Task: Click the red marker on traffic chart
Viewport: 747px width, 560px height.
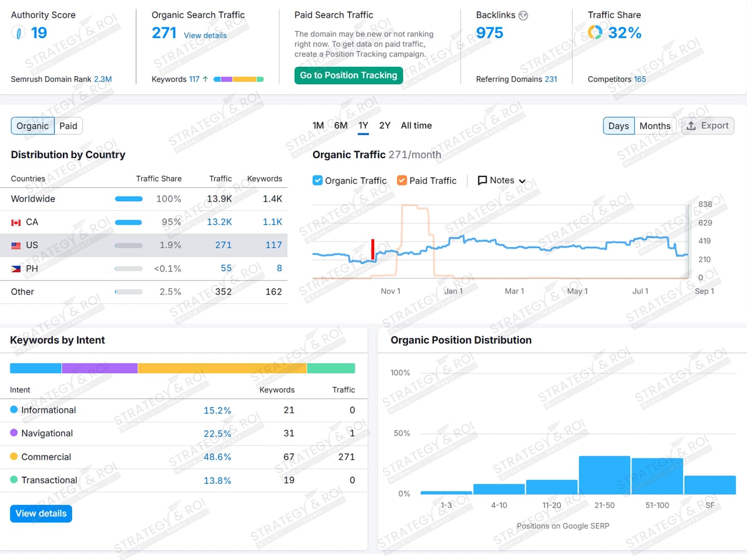Action: click(x=372, y=249)
